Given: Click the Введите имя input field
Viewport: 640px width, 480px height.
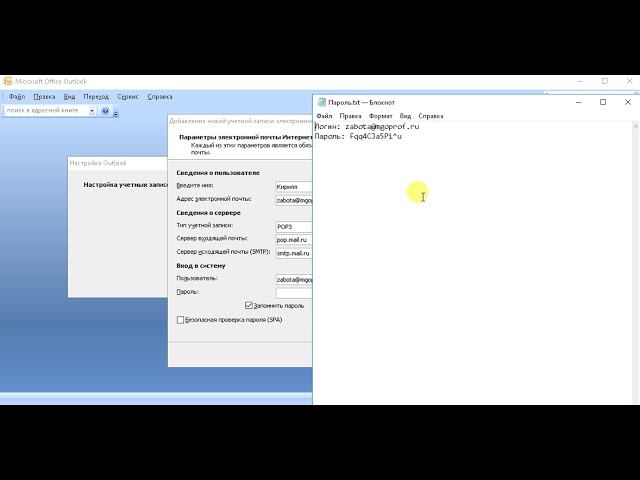Looking at the screenshot, I should (x=294, y=187).
